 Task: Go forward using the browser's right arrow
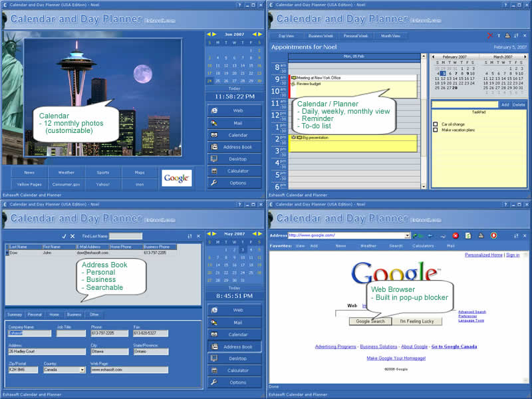[x=443, y=235]
